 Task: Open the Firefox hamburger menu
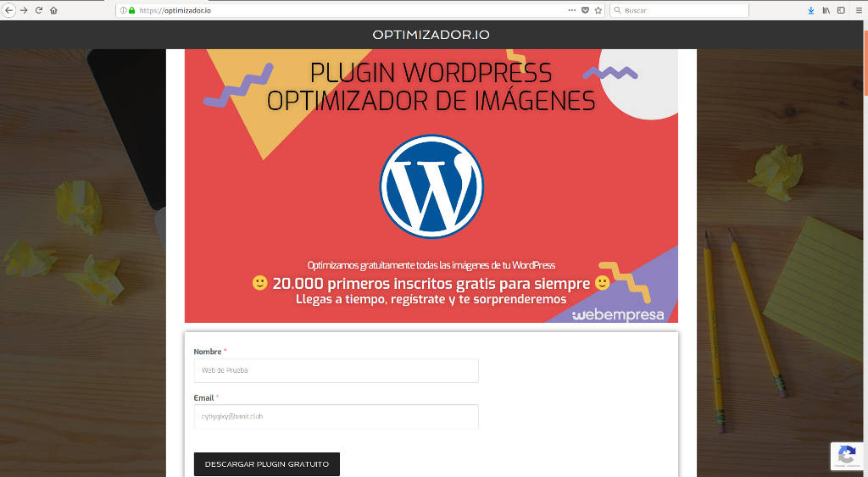point(860,10)
